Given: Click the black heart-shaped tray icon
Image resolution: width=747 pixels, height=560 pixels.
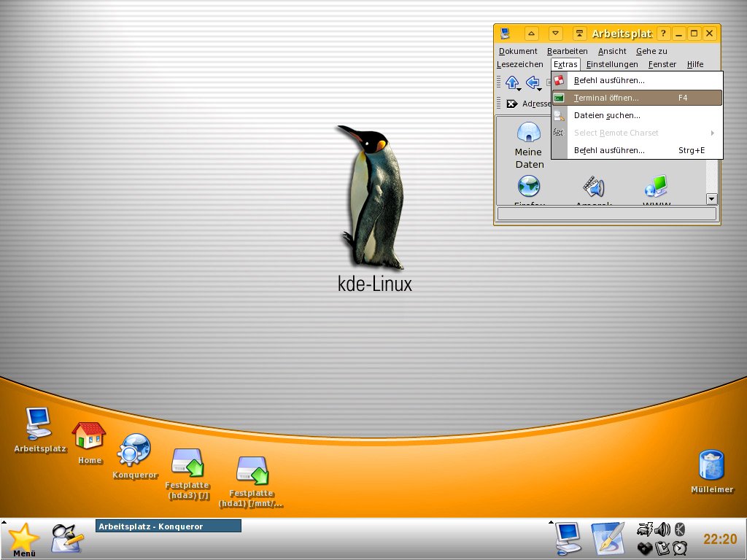Looking at the screenshot, I should [x=645, y=548].
